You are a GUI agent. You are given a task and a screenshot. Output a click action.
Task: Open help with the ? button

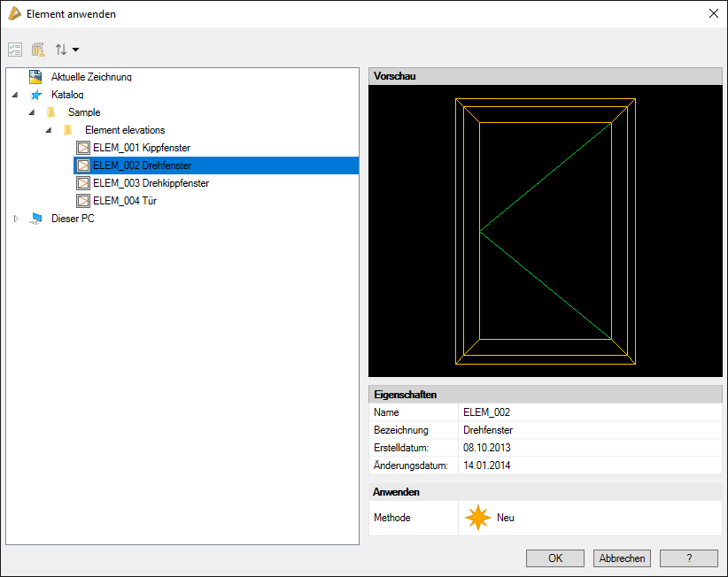click(688, 558)
